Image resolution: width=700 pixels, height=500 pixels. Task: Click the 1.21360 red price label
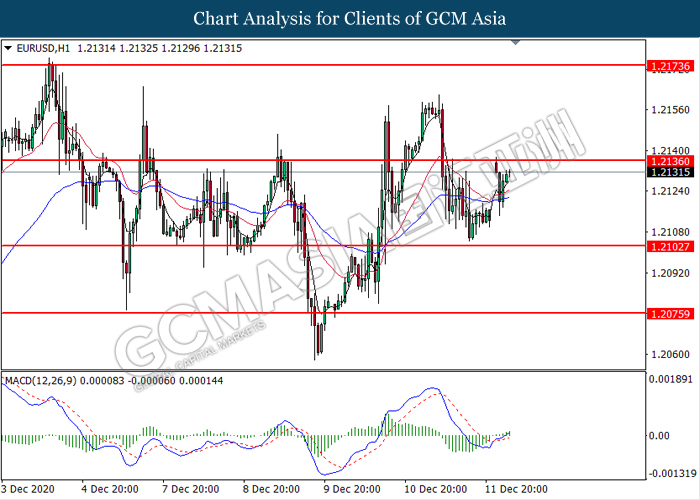(x=671, y=161)
